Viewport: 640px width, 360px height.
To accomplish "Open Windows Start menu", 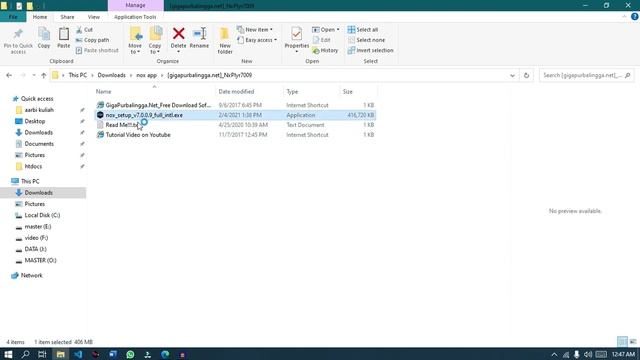I will [8, 354].
